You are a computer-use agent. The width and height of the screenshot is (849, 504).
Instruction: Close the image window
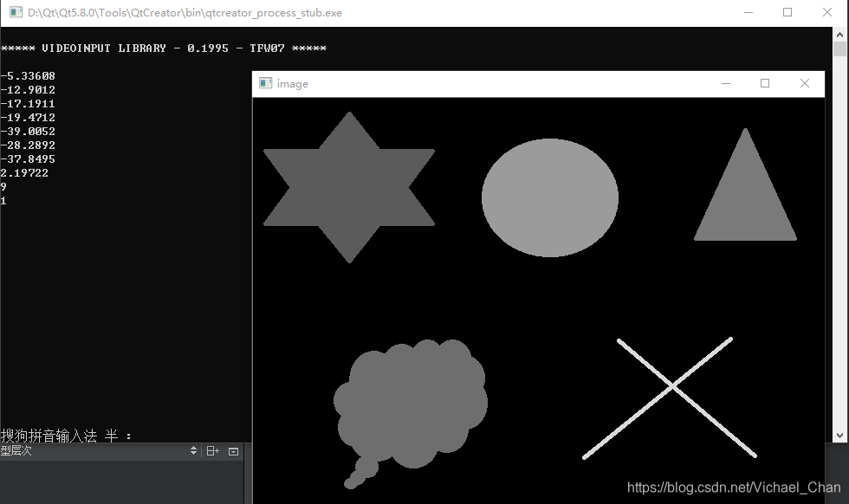[805, 83]
